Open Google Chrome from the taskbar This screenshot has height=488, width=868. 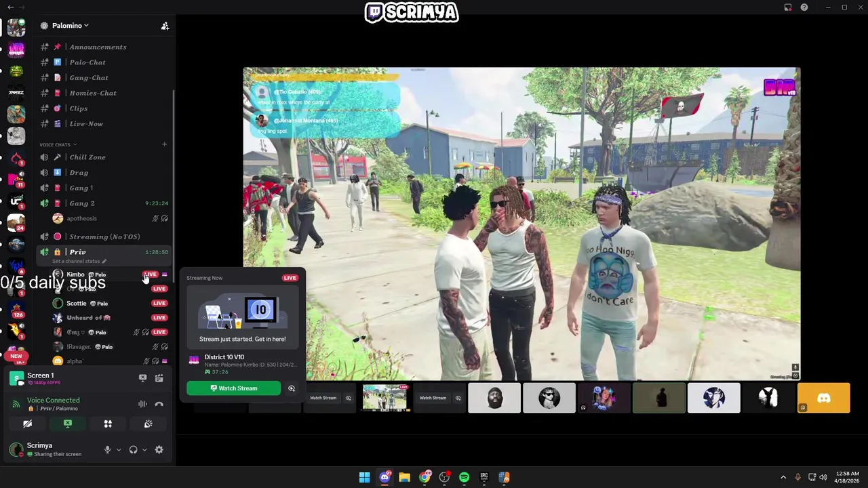coord(425,477)
